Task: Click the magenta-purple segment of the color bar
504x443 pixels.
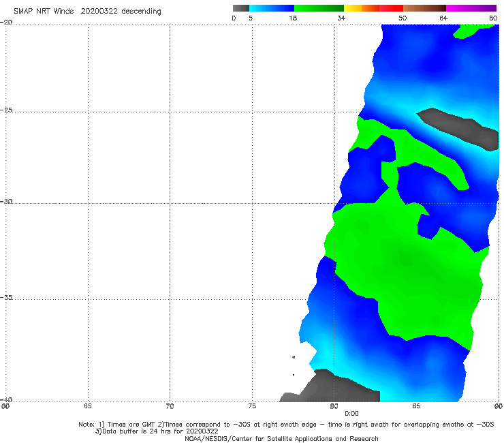Action: pos(471,8)
